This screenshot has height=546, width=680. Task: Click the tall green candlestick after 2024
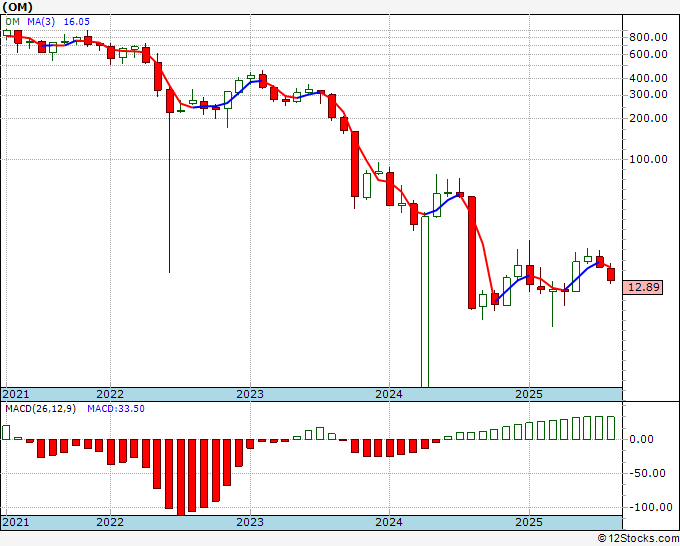click(425, 301)
